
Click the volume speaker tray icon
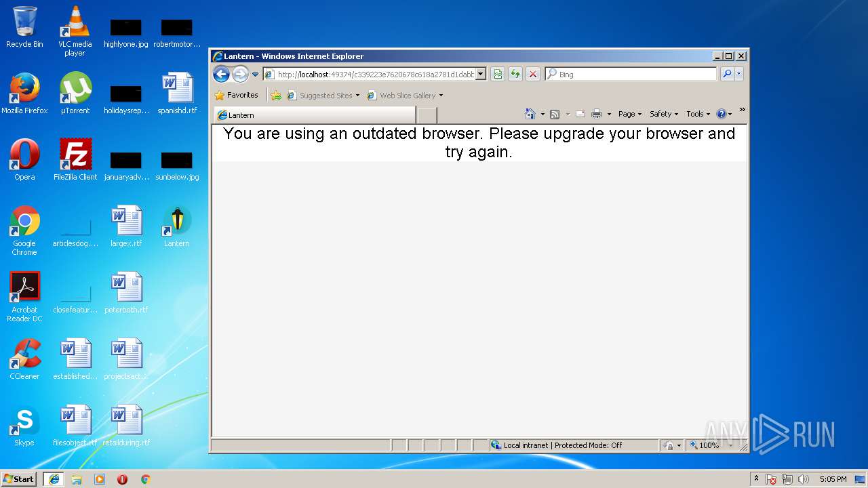tap(804, 479)
